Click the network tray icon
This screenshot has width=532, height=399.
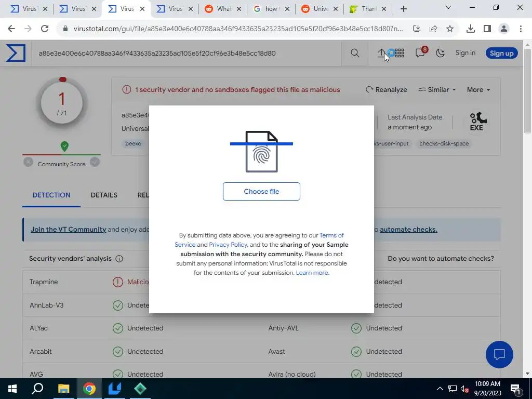(453, 389)
